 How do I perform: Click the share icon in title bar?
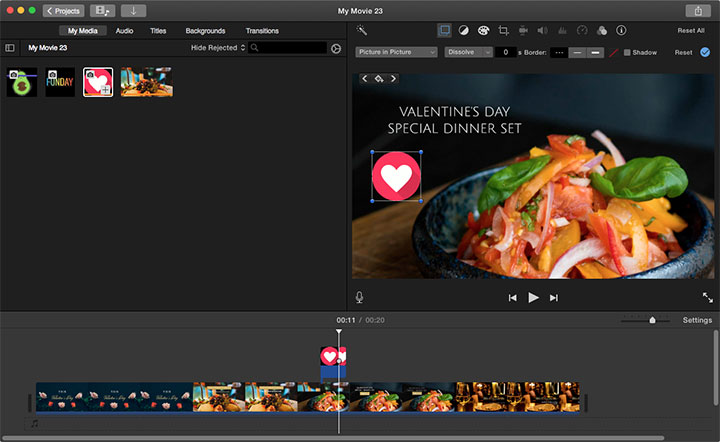(697, 10)
